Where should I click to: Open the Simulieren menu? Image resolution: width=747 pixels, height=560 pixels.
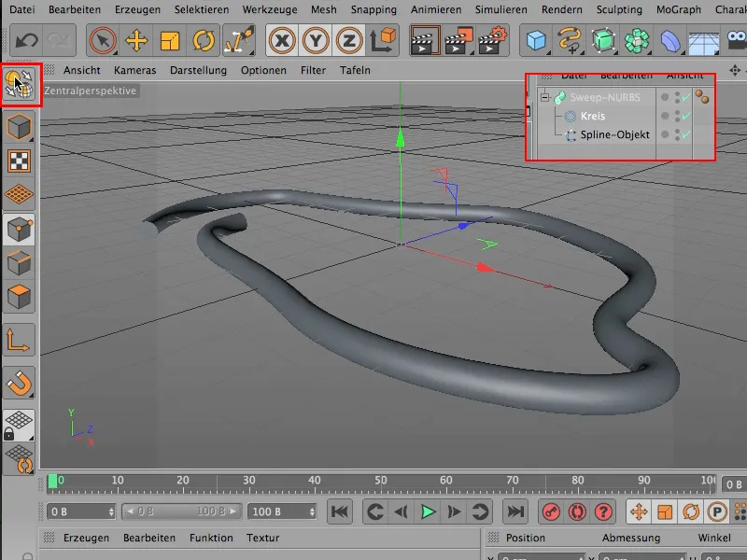[500, 9]
